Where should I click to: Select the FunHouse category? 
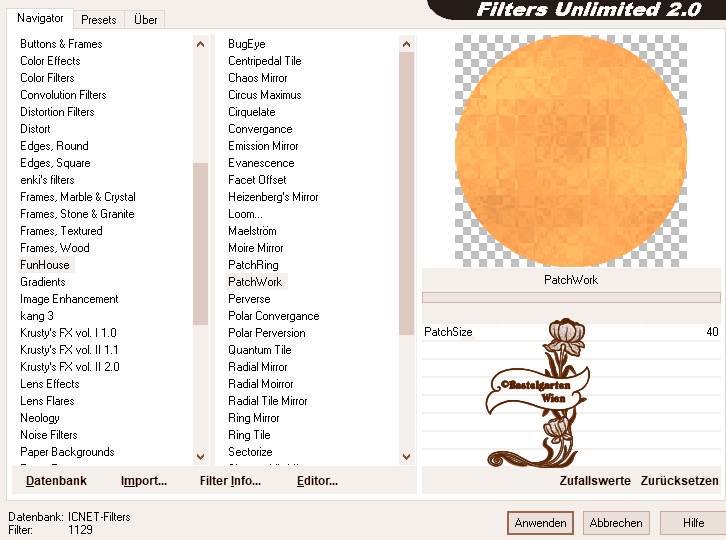(x=45, y=265)
